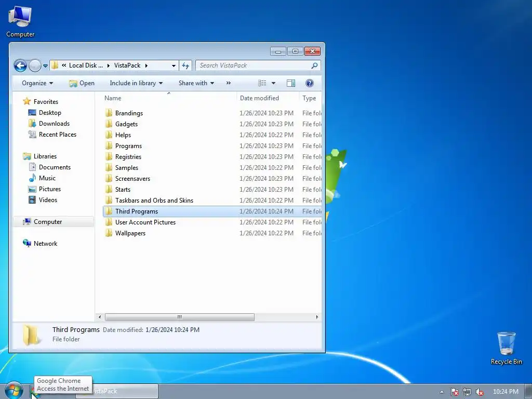The width and height of the screenshot is (532, 399).
Task: Open Explorer help icon
Action: tap(310, 83)
